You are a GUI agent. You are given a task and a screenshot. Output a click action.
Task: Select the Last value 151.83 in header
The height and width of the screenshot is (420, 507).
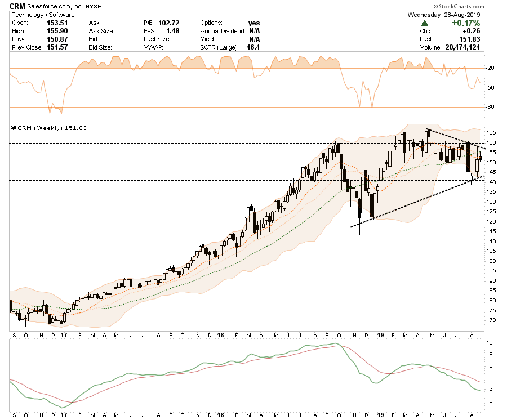pyautogui.click(x=470, y=39)
